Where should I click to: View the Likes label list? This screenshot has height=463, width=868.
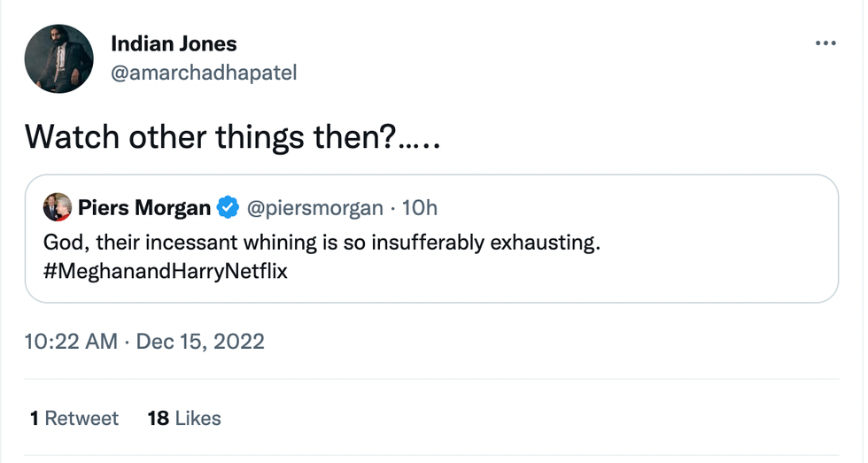pyautogui.click(x=198, y=418)
